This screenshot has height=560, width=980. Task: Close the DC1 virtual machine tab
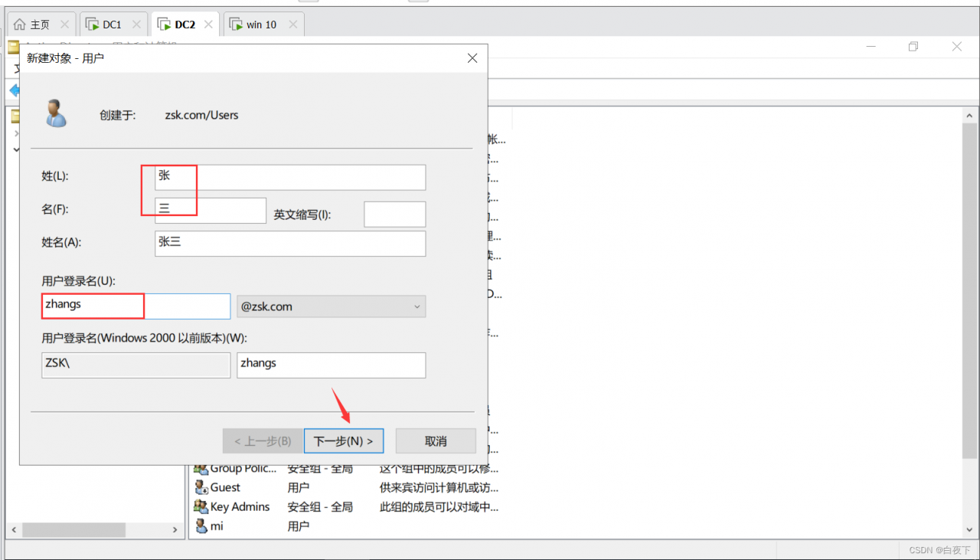point(136,25)
